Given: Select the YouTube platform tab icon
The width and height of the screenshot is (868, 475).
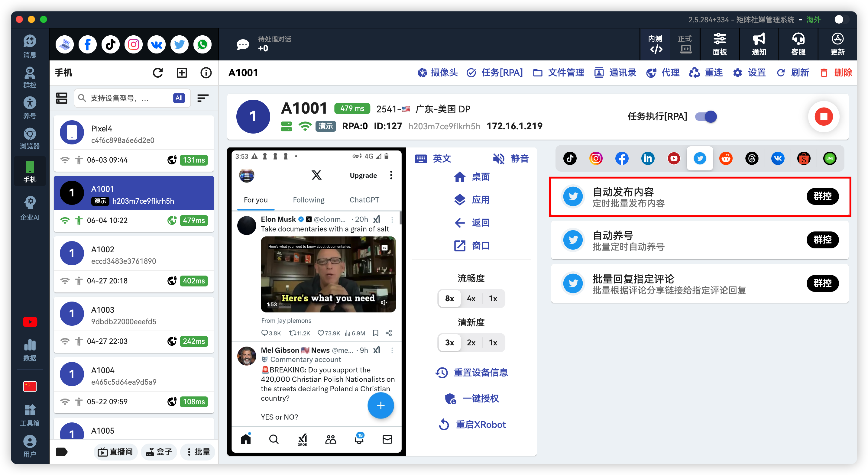Looking at the screenshot, I should coord(674,158).
